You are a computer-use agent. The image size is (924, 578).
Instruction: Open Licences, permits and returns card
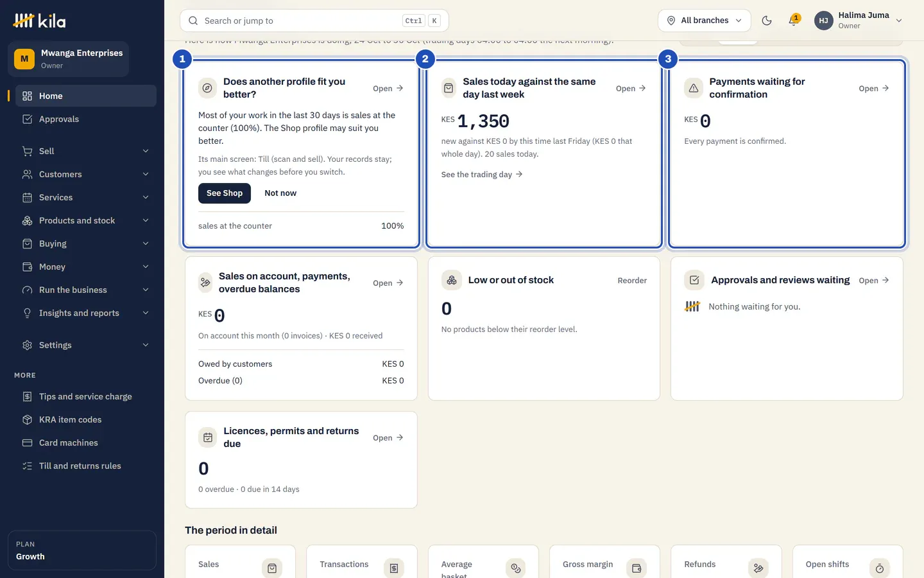tap(388, 438)
